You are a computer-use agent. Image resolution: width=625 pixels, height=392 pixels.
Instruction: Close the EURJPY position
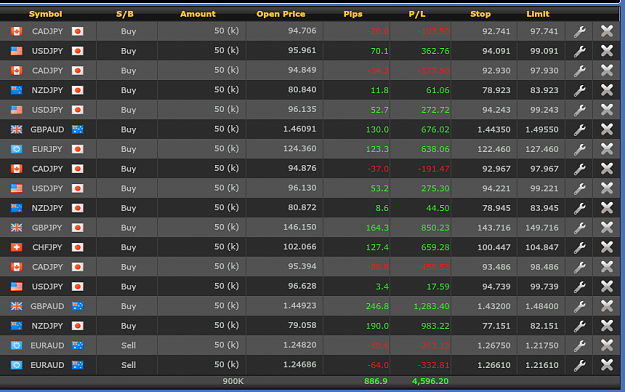[x=607, y=149]
